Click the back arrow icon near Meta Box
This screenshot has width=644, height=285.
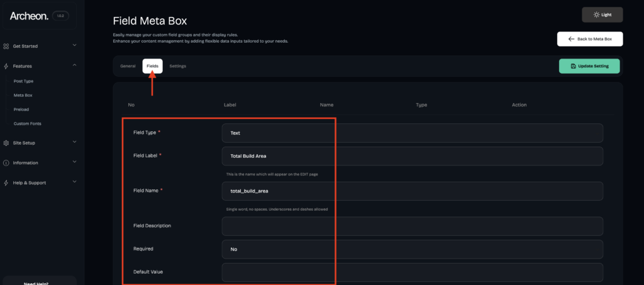click(571, 39)
